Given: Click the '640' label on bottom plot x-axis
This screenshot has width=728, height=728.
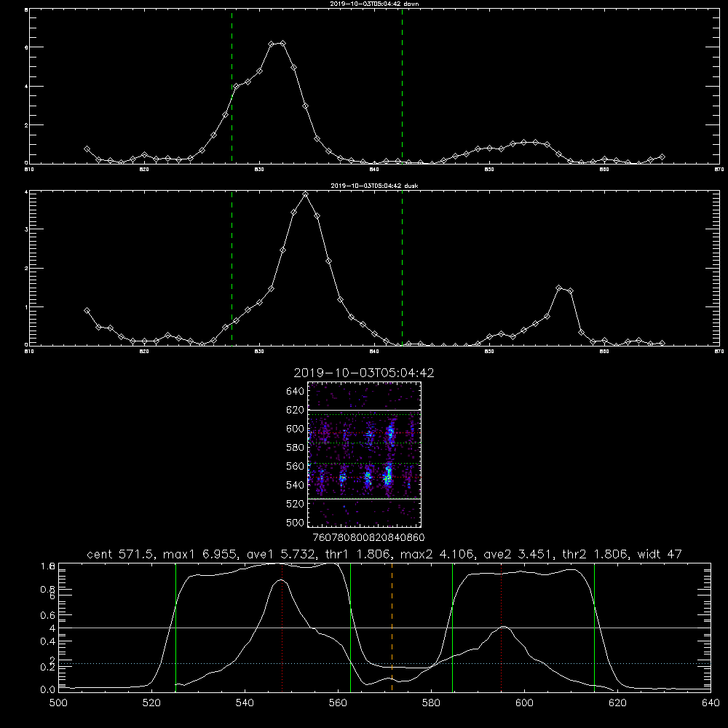Looking at the screenshot, I should click(711, 703).
